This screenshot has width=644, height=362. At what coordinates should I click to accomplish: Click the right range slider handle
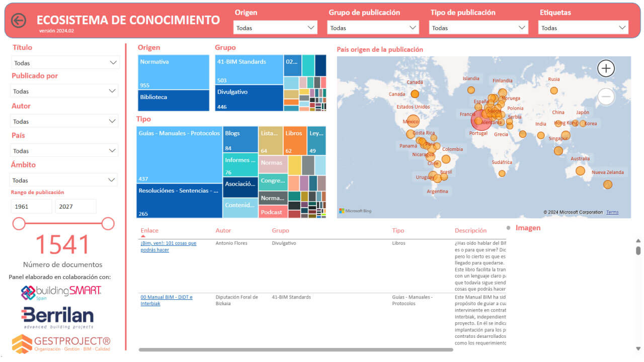pos(108,224)
